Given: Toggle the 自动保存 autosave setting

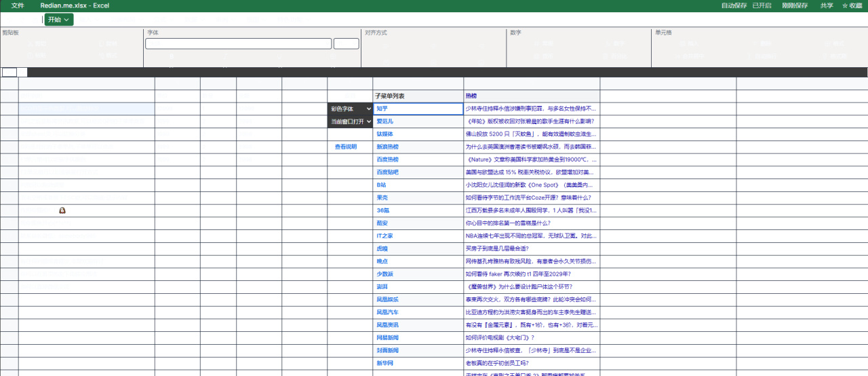Looking at the screenshot, I should tap(734, 5).
